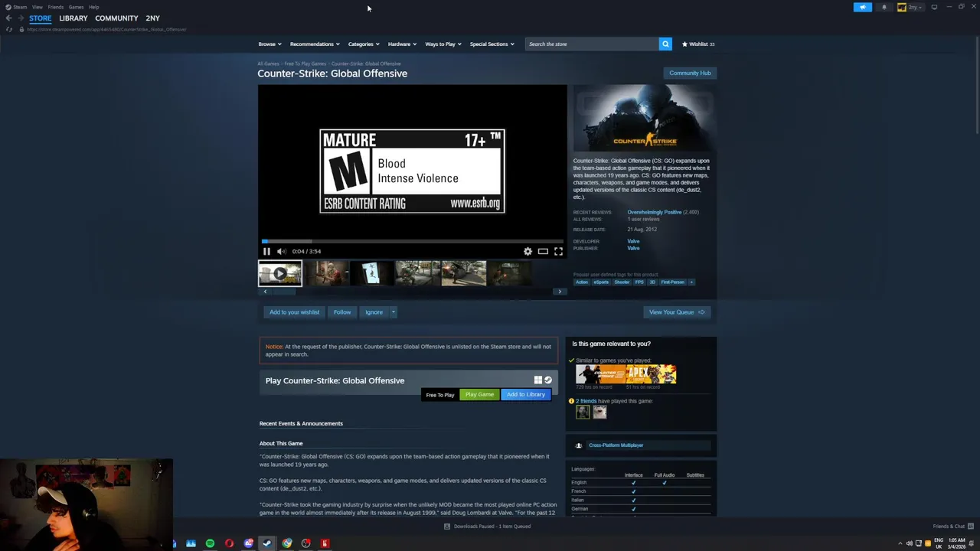
Task: Open Chrome from the taskbar
Action: pyautogui.click(x=286, y=543)
